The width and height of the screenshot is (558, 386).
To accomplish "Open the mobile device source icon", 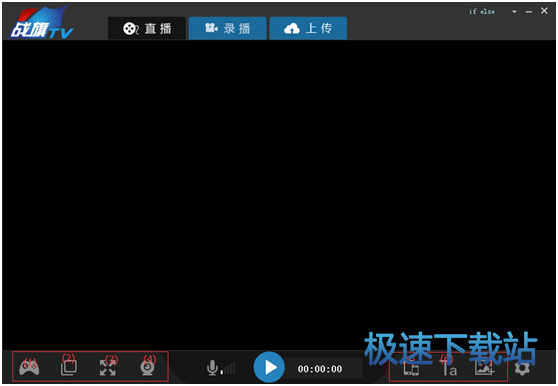I will coord(411,369).
